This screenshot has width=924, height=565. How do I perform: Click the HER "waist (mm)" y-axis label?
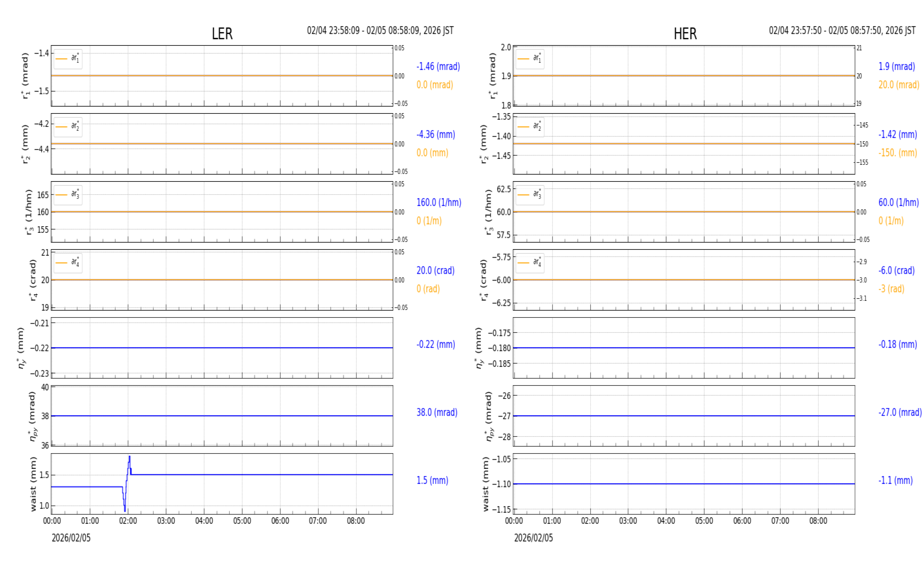coord(486,484)
